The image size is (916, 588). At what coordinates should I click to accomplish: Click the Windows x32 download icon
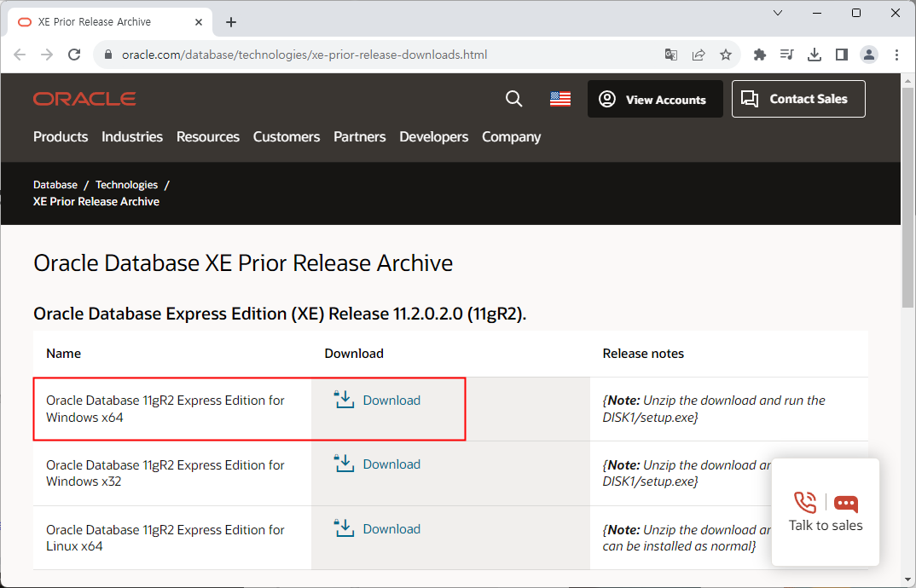click(x=344, y=464)
